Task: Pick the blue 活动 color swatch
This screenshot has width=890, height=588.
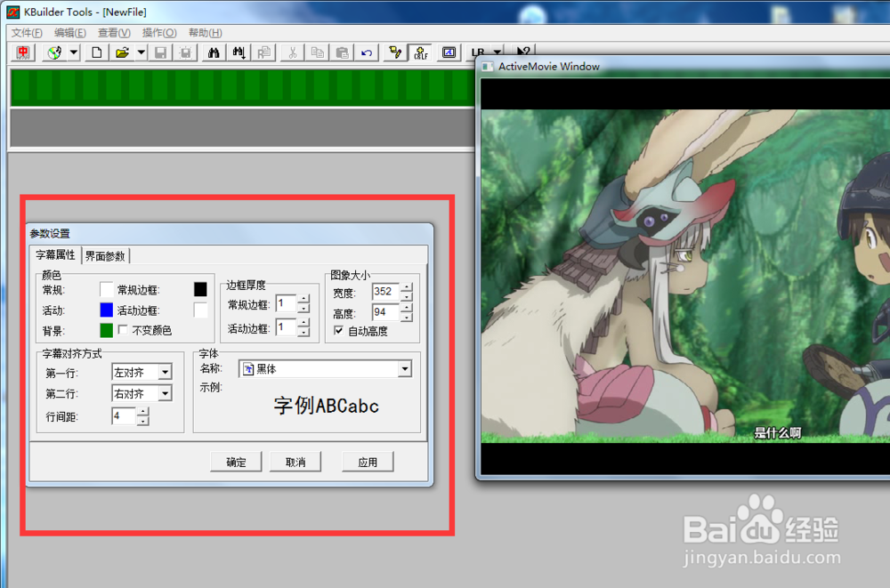Action: 106,310
